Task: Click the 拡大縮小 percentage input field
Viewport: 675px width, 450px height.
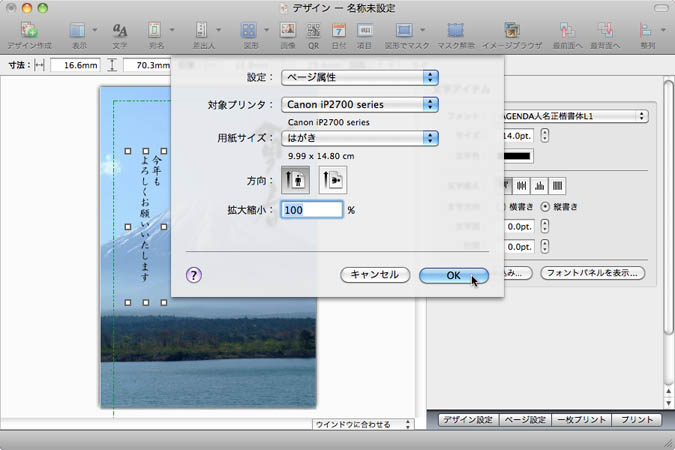Action: point(311,210)
